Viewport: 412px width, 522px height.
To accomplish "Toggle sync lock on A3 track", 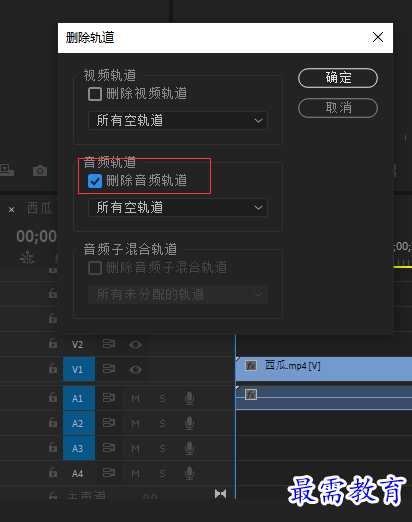I will coord(109,448).
